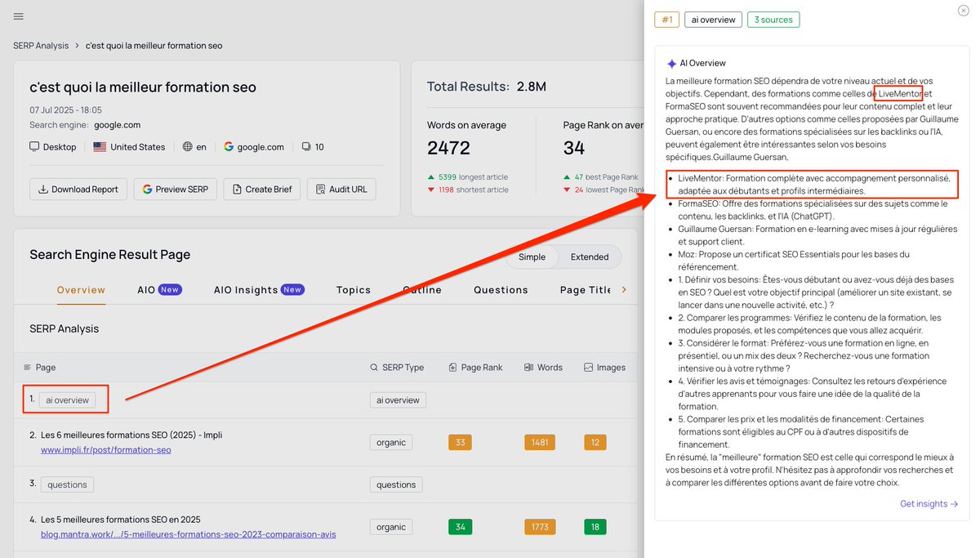Viewport: 980px width, 558px height.
Task: Click the Desktop device icon
Action: pos(34,147)
